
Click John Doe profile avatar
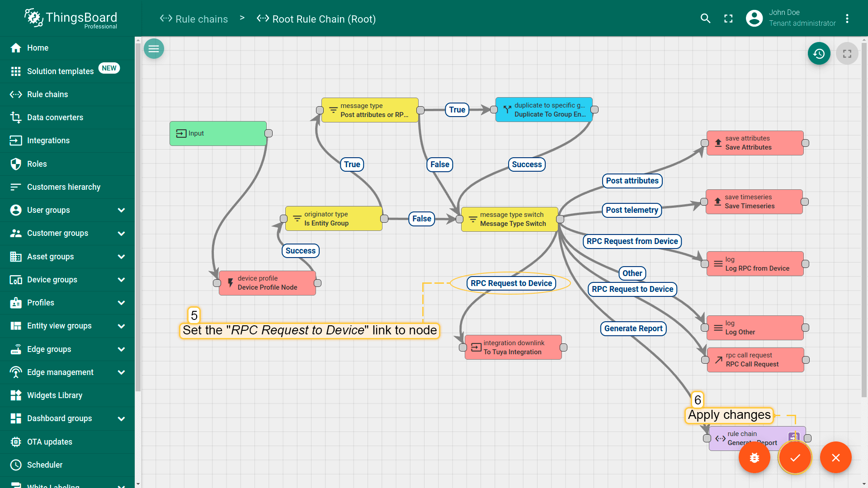tap(754, 19)
